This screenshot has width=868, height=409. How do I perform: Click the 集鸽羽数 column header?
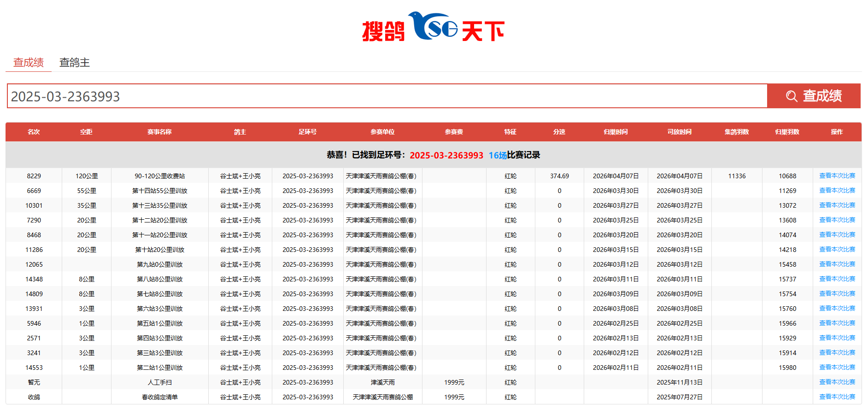(x=737, y=132)
